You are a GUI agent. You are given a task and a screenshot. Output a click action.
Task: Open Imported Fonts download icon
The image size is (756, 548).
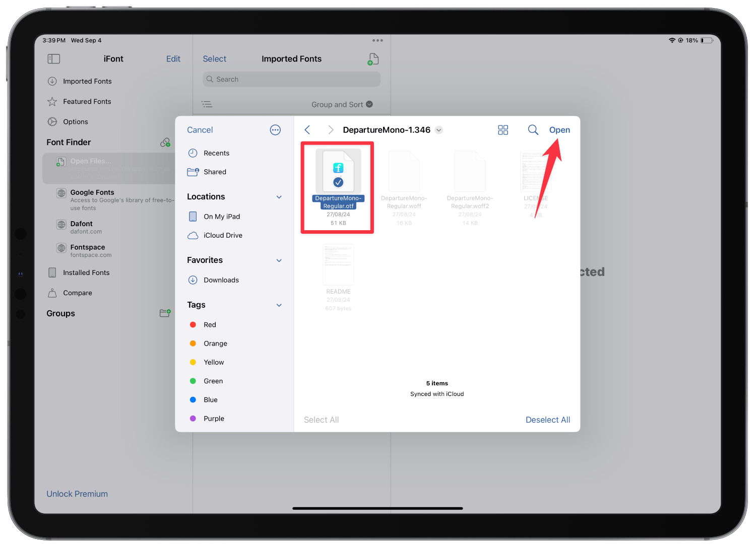[52, 81]
